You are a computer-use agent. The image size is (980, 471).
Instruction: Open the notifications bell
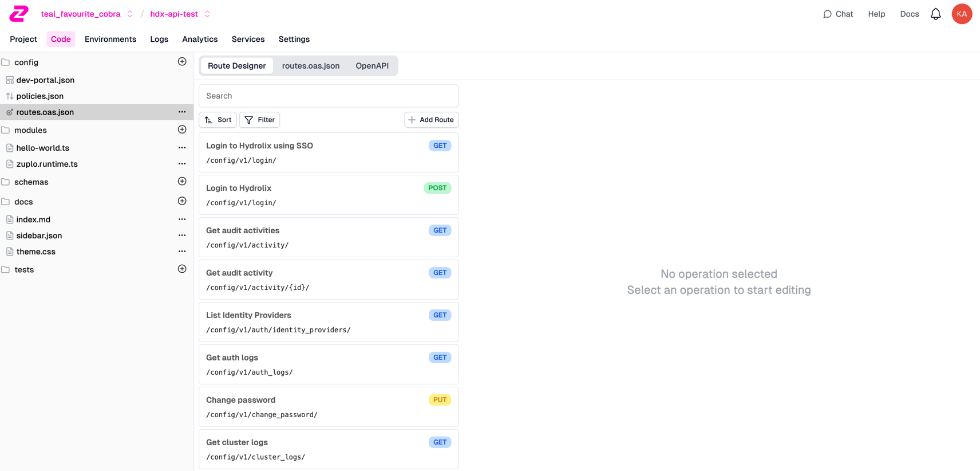(935, 14)
